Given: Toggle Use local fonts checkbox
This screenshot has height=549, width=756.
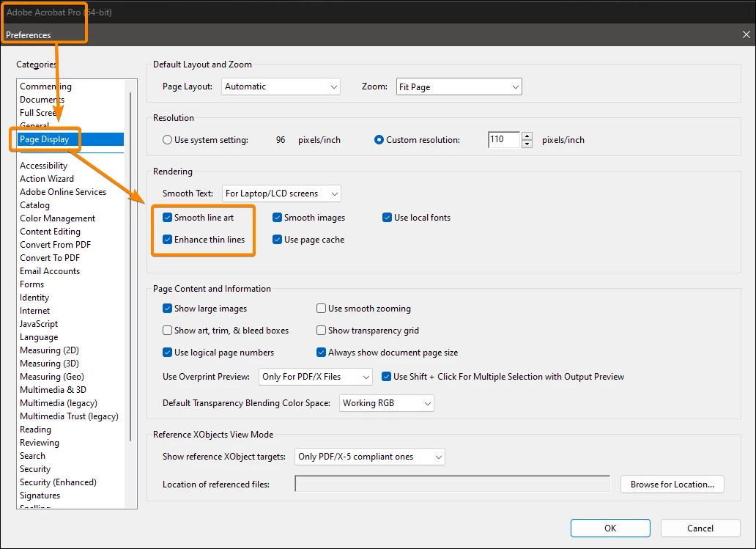Looking at the screenshot, I should pyautogui.click(x=387, y=218).
